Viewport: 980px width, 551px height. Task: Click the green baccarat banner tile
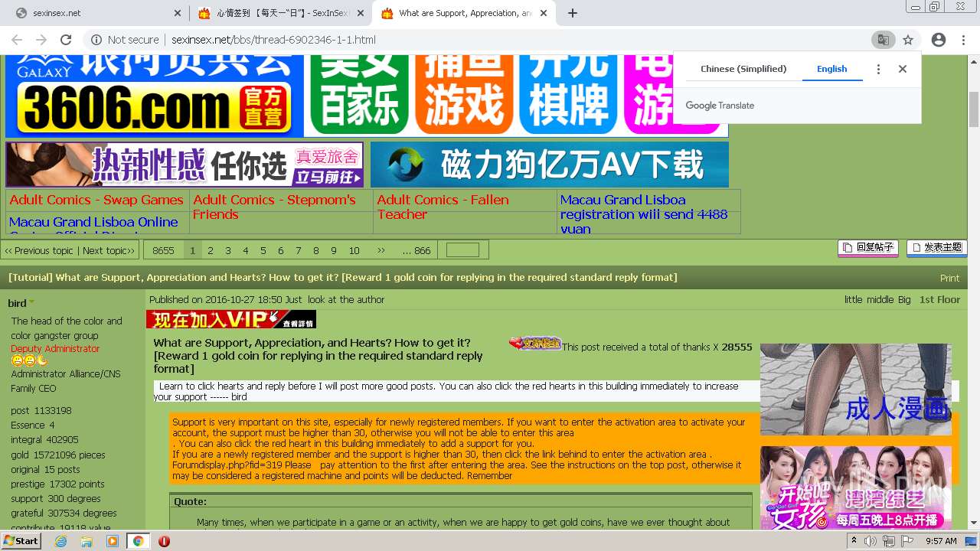tap(358, 94)
